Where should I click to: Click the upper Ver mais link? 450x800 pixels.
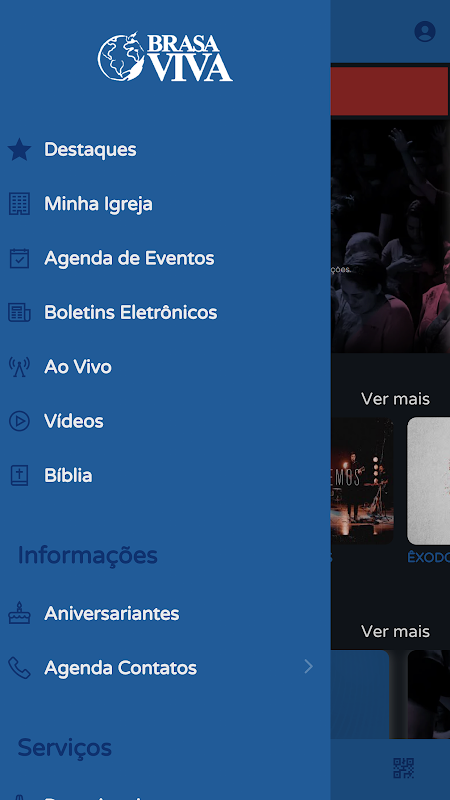tap(395, 398)
